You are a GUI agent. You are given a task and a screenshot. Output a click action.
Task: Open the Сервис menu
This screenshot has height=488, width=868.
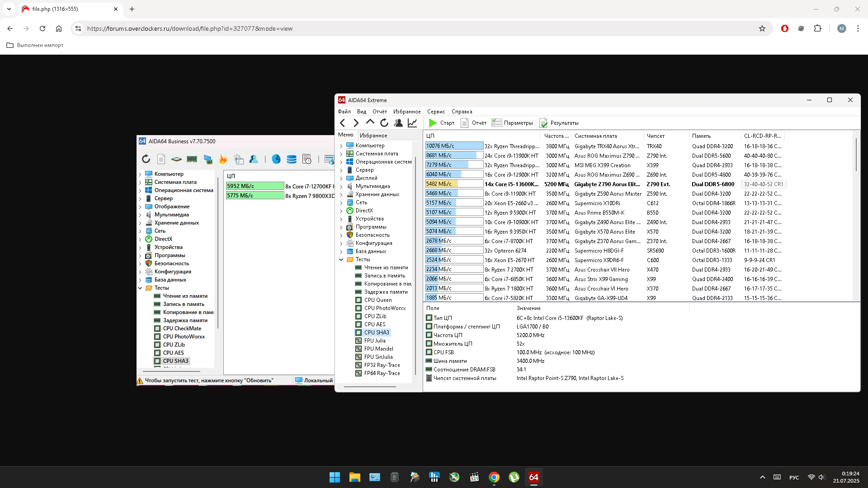[436, 112]
